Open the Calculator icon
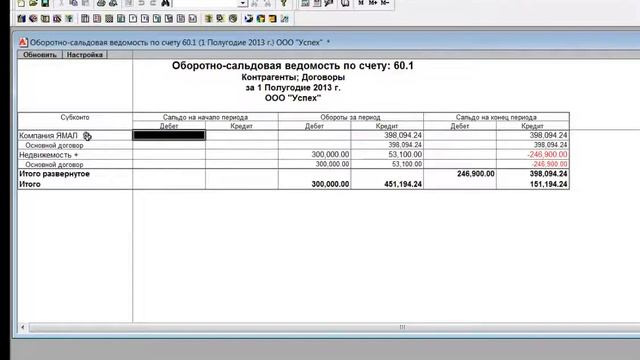 (305, 3)
